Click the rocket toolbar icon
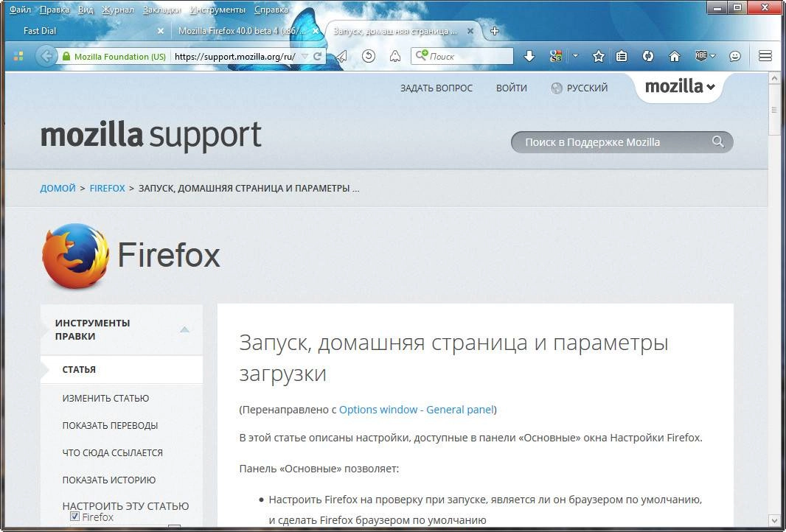Screen dimensions: 786x532 click(395, 56)
